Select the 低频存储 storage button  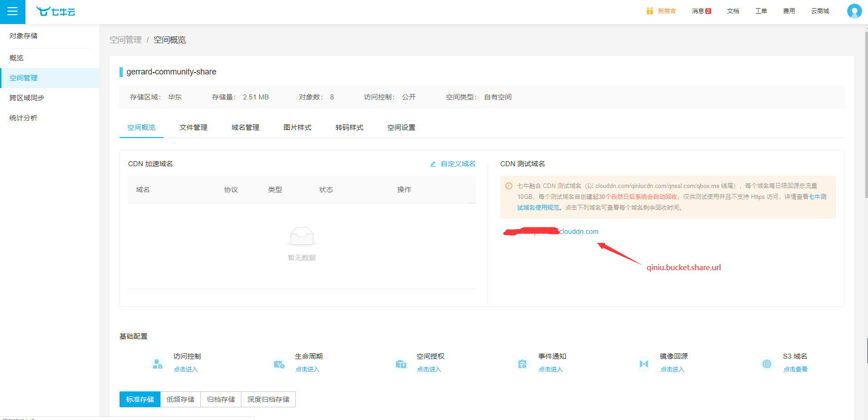click(x=180, y=400)
